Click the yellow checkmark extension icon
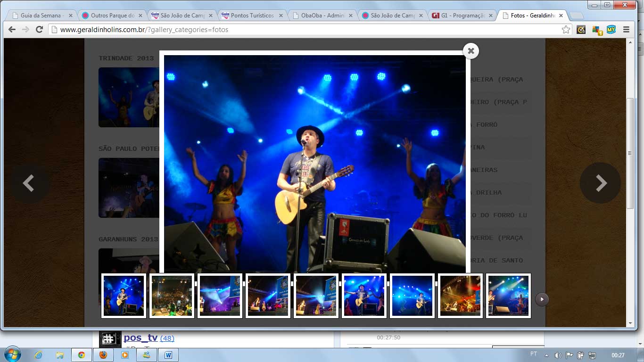 [x=581, y=29]
